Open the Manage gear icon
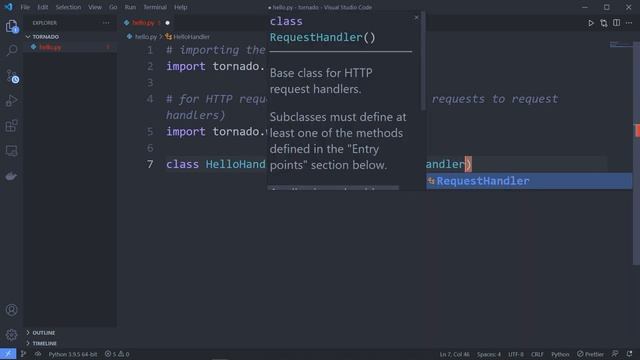The image size is (640, 360). point(11,335)
